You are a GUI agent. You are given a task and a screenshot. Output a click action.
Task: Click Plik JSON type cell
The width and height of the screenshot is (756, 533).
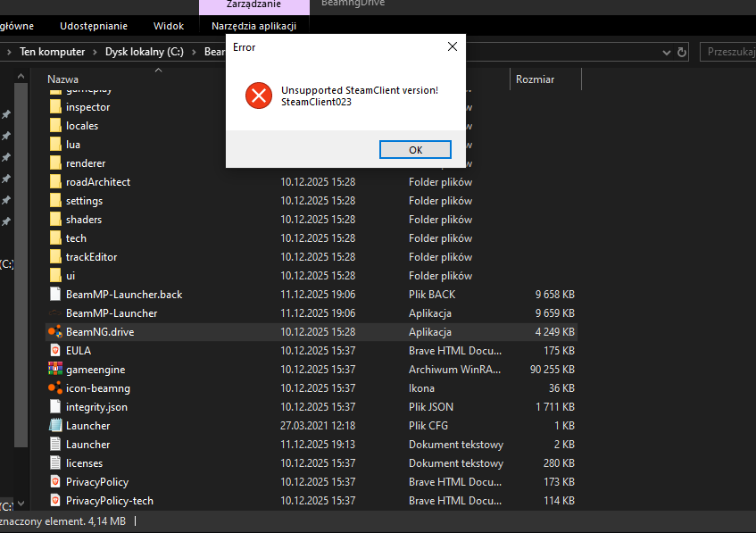point(431,407)
